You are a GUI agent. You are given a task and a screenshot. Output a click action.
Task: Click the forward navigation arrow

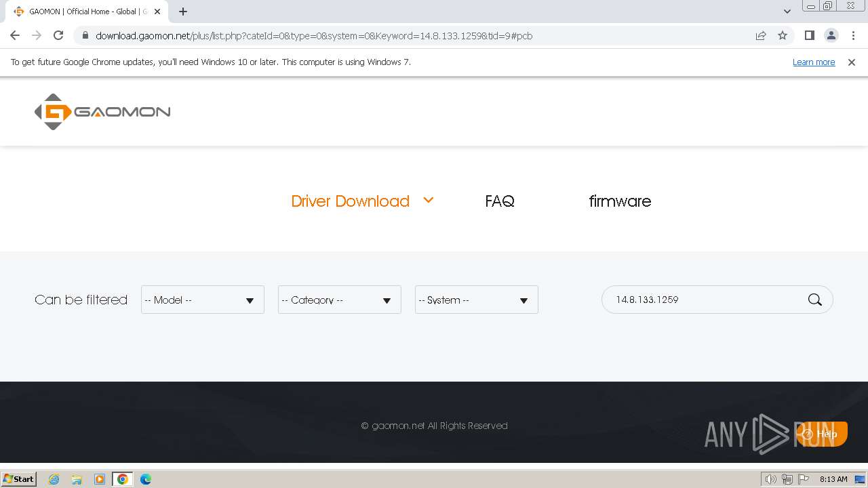[37, 35]
